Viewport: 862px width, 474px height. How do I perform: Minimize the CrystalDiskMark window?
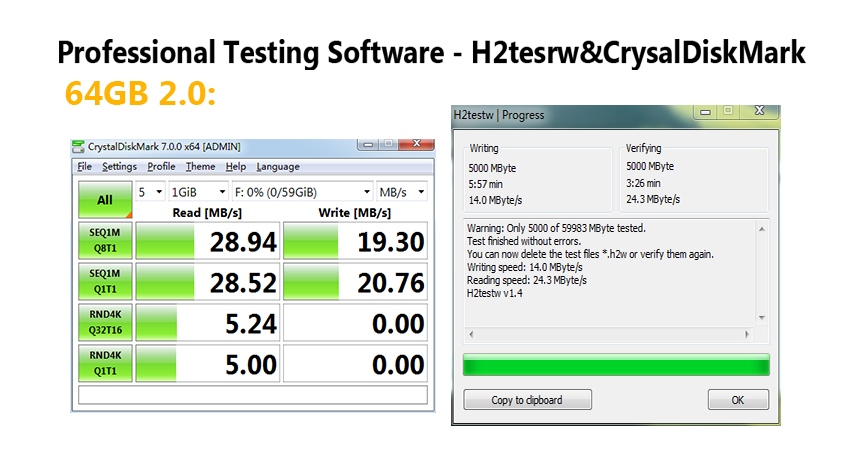pos(368,144)
